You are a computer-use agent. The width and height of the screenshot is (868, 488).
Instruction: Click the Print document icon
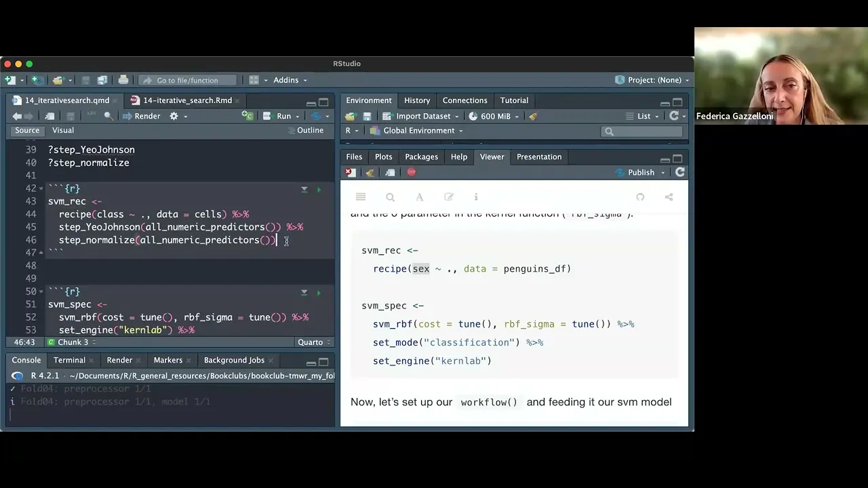click(123, 80)
